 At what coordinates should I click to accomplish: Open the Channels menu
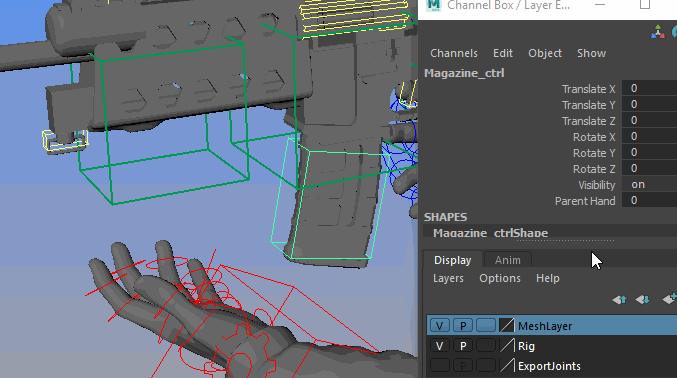pyautogui.click(x=454, y=53)
